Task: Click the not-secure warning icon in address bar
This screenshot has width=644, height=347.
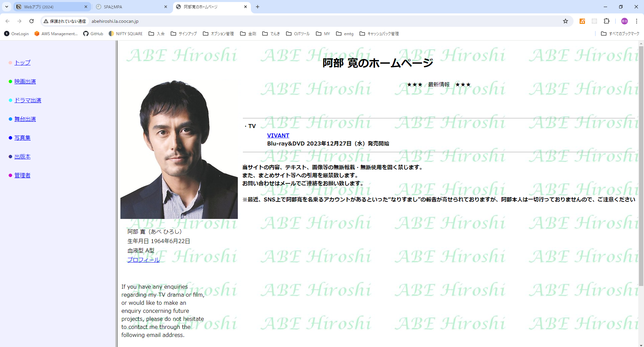Action: (46, 21)
